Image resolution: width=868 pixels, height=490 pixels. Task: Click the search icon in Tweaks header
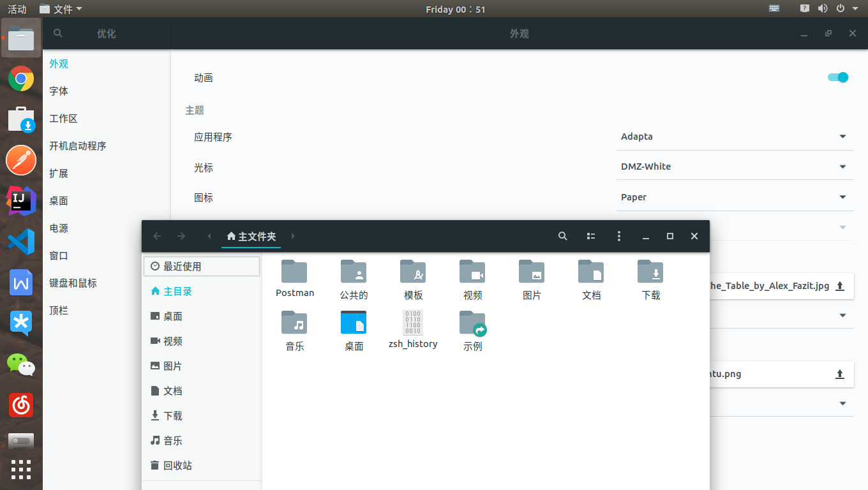click(x=58, y=34)
